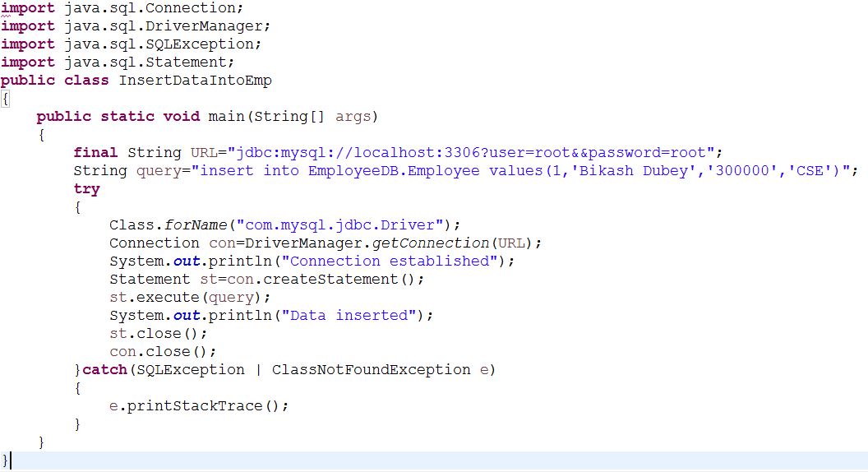Click the st.execute(query) statement
This screenshot has height=472, width=868.
(189, 297)
